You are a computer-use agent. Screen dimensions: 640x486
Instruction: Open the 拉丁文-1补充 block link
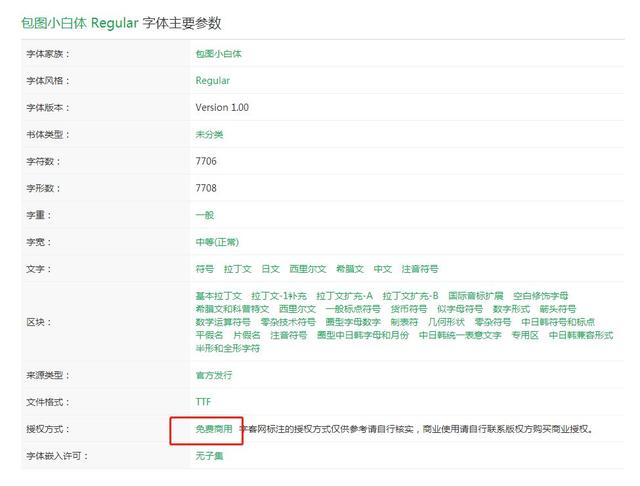tap(279, 296)
